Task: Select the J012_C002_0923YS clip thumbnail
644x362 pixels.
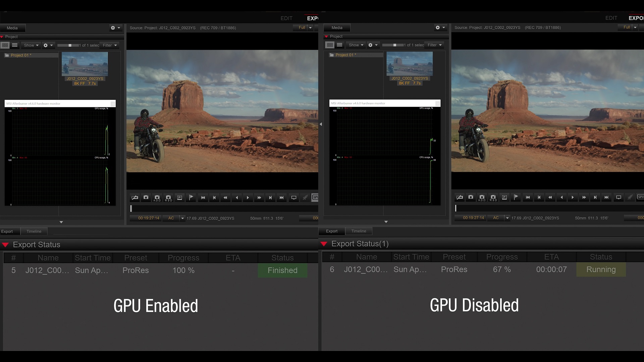Action: [x=85, y=64]
